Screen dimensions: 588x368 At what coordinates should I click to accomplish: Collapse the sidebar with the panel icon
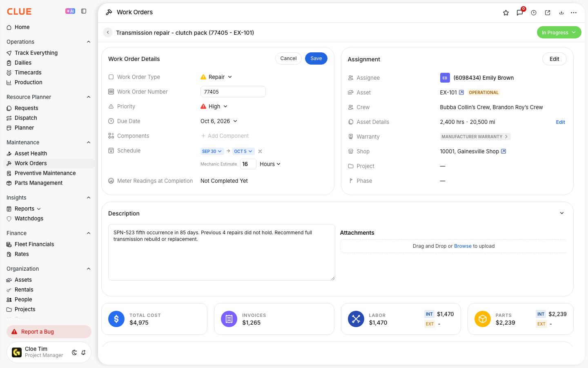84,11
